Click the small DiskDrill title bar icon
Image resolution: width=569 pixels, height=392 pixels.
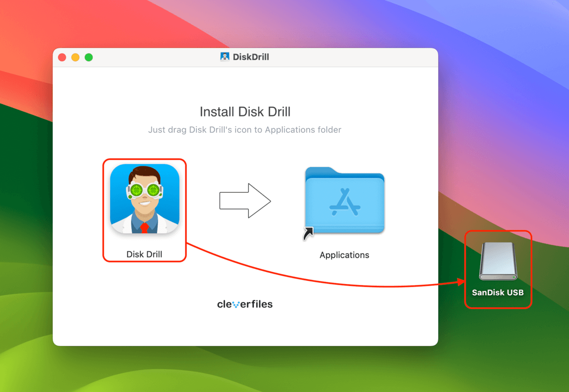pyautogui.click(x=225, y=57)
